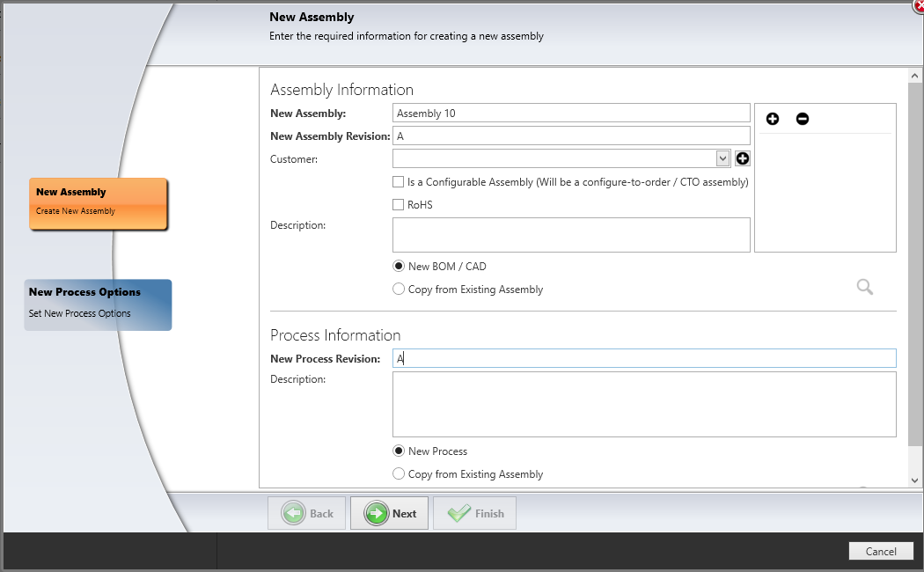Viewport: 924px width, 572px height.
Task: Switch to the New Process Options step
Action: pos(98,304)
